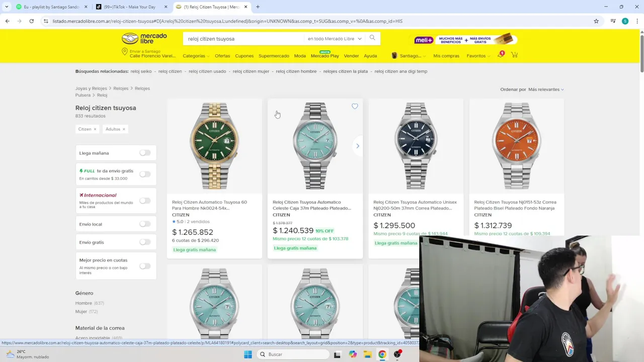Expand the Favoritos dropdown

coord(478,56)
